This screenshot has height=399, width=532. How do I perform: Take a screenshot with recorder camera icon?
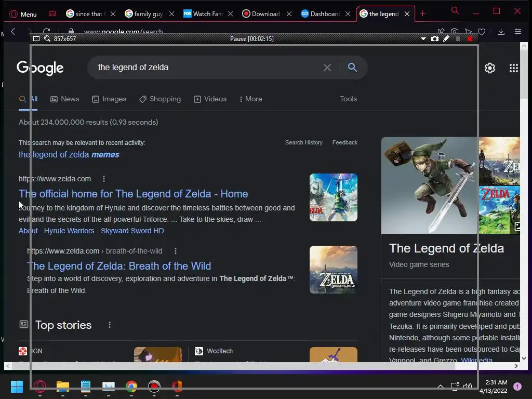point(435,38)
